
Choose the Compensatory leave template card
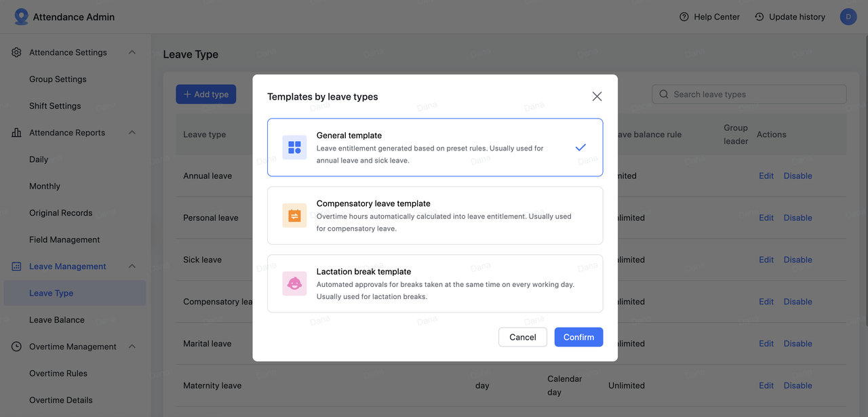(x=435, y=216)
